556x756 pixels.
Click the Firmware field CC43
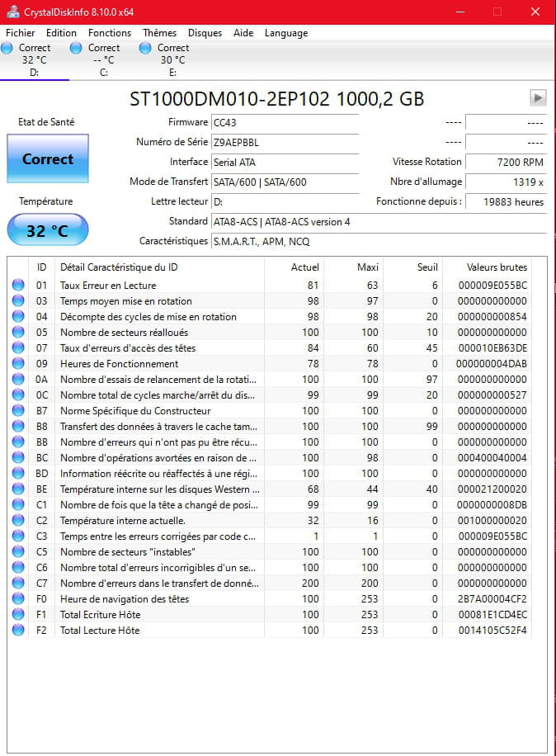285,122
